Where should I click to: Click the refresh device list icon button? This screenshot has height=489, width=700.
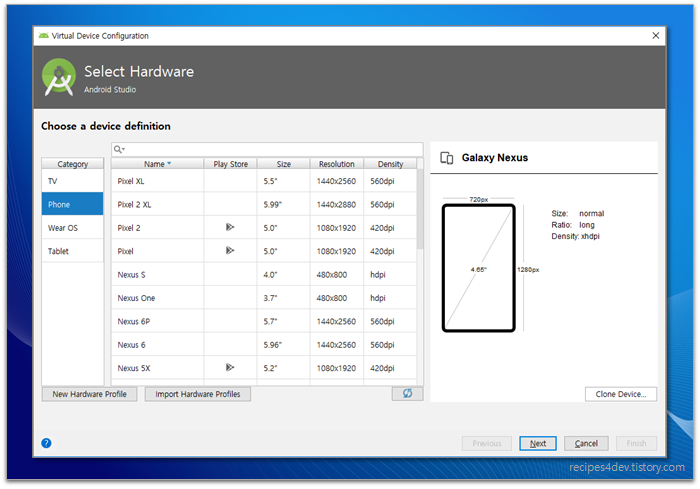click(407, 393)
